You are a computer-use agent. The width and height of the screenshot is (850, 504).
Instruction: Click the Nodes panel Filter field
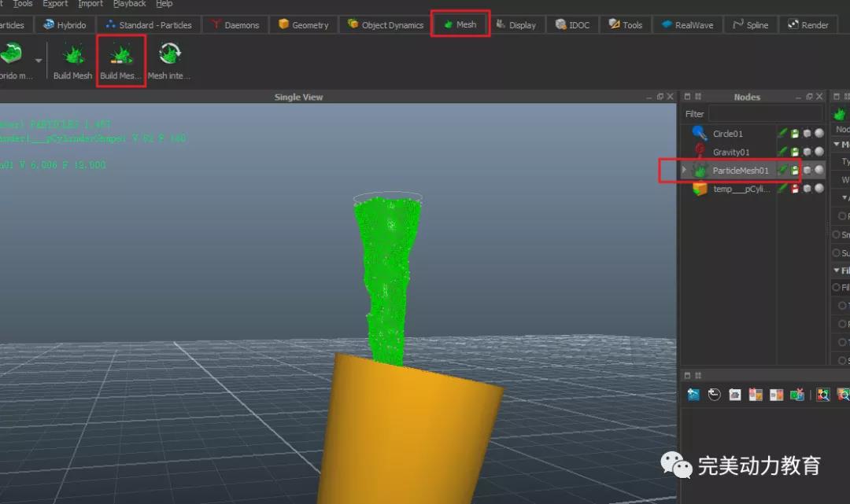[x=764, y=114]
